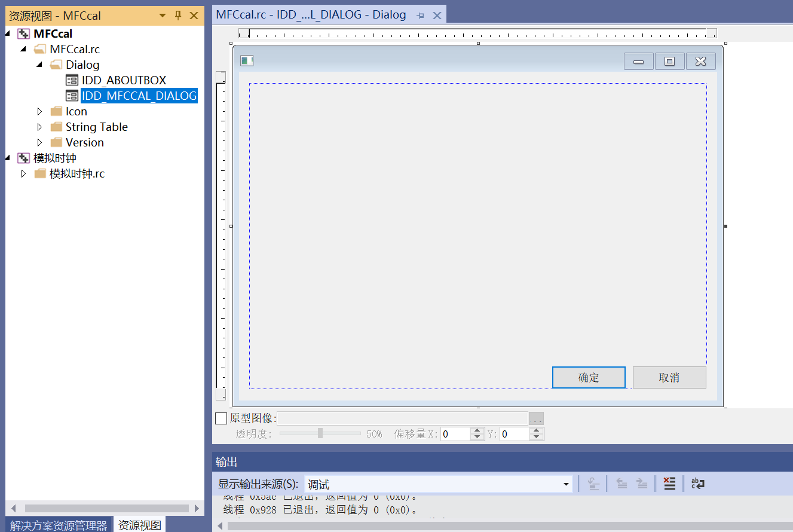Select the IDD_ABOUTBOX item

[x=124, y=80]
